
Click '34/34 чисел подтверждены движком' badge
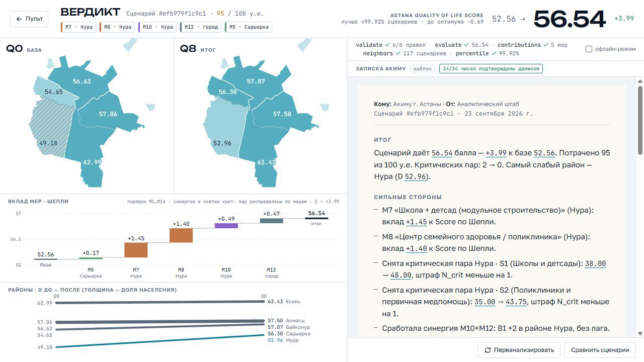[x=491, y=68]
